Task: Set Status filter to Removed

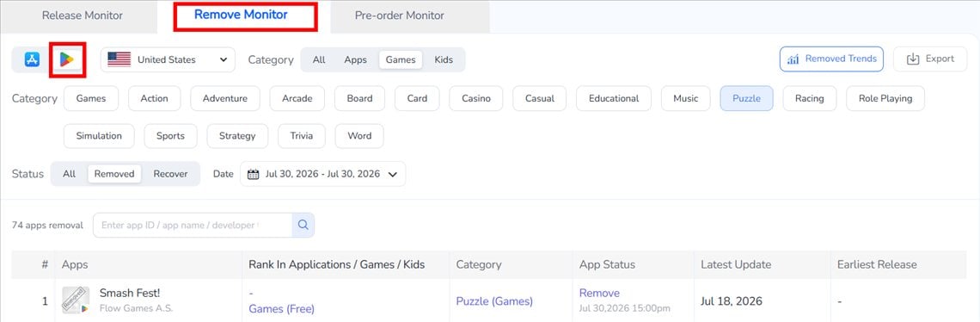Action: 114,174
